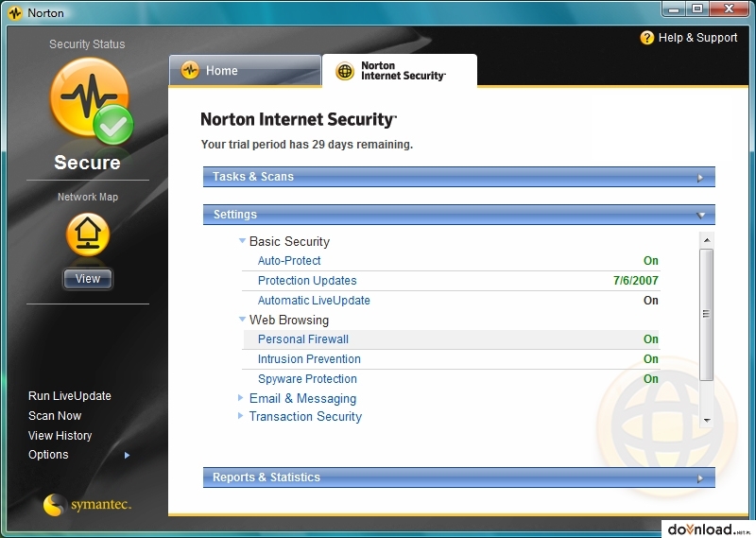Click the Reports & Statistics header label
The width and height of the screenshot is (756, 538).
pyautogui.click(x=266, y=477)
